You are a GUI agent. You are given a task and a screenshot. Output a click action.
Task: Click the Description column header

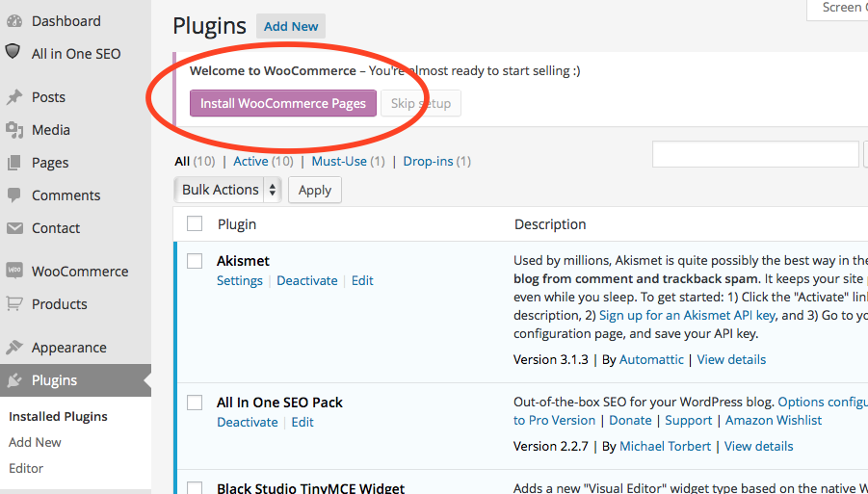550,224
